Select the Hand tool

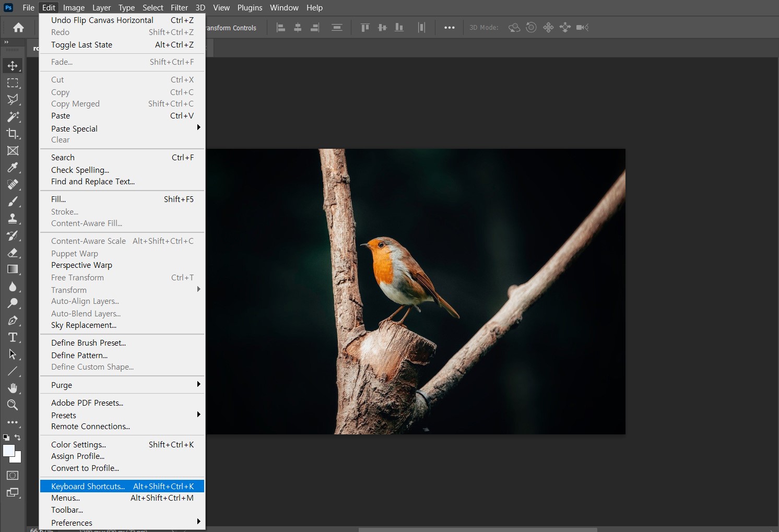pos(13,388)
